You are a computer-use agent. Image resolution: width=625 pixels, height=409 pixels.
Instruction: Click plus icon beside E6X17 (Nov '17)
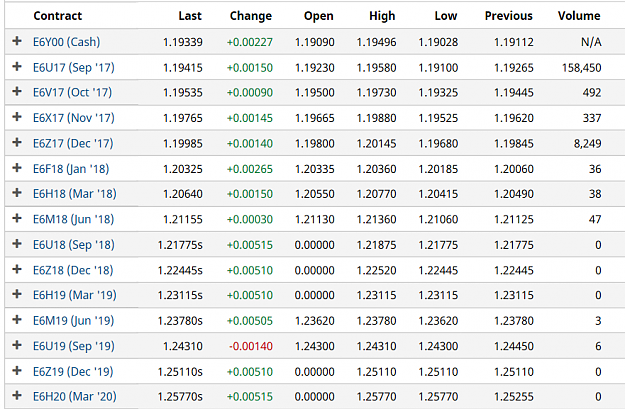click(17, 117)
